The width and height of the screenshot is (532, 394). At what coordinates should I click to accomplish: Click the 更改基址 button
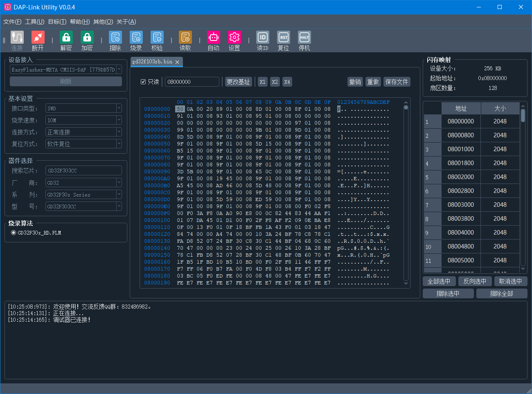click(x=238, y=82)
